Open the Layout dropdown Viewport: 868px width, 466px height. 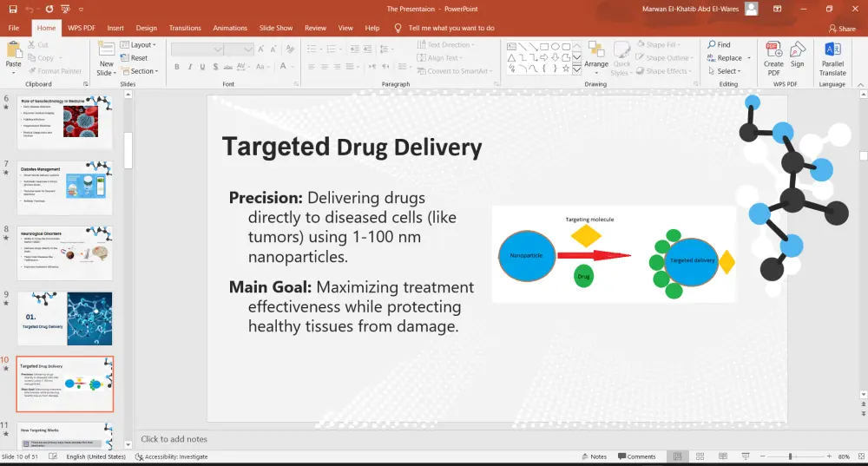click(138, 45)
